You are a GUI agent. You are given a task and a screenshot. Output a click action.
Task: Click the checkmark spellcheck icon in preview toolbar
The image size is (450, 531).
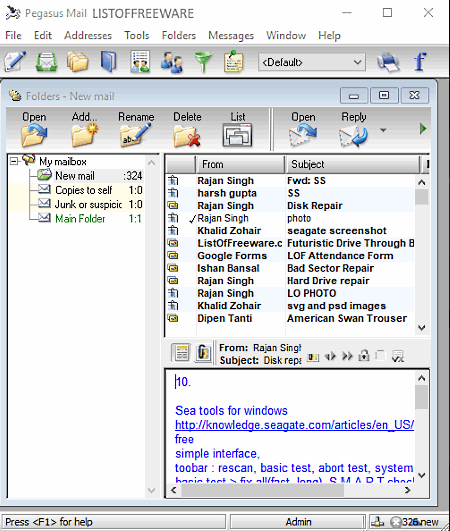398,356
